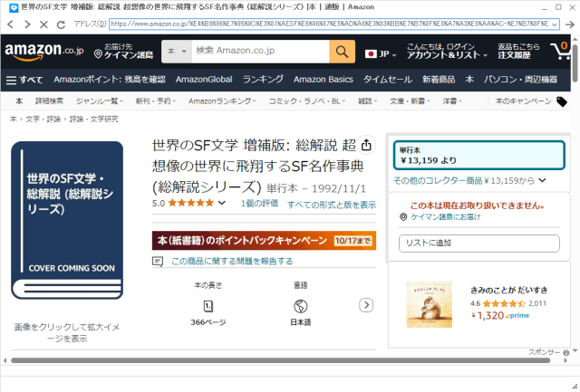Click すべての形式と版を表示 link
Screen dimensions: 580x392
[x=332, y=205]
